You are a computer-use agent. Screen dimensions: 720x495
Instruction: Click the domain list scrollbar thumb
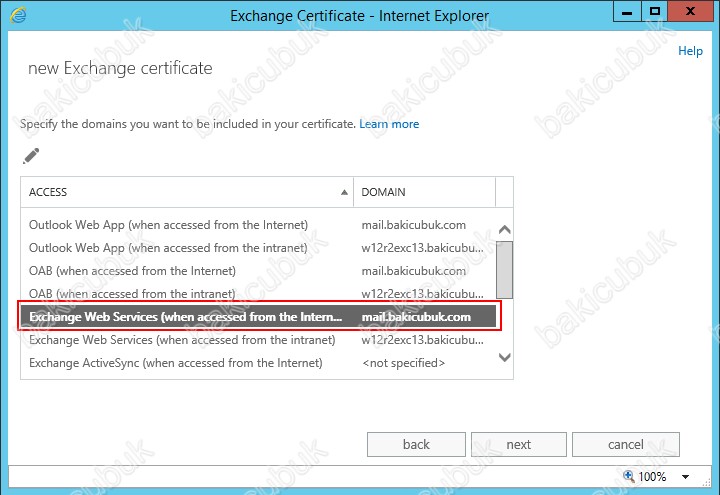(505, 270)
